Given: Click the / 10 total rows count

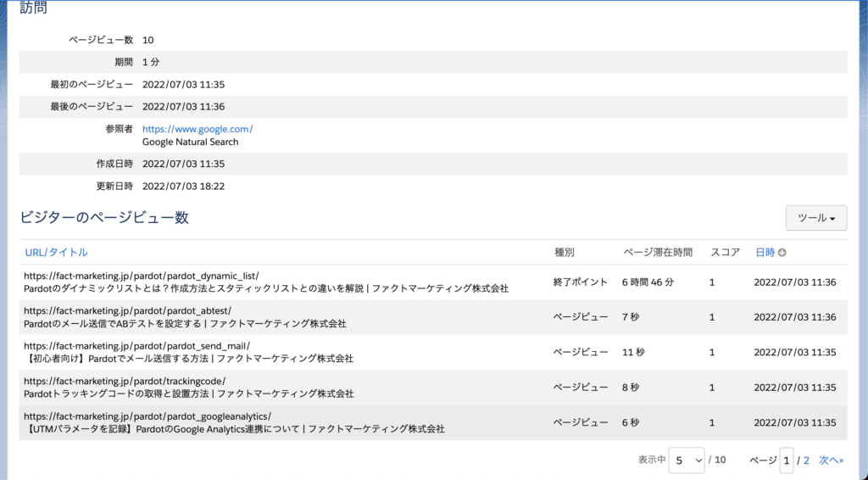Looking at the screenshot, I should coord(717,460).
